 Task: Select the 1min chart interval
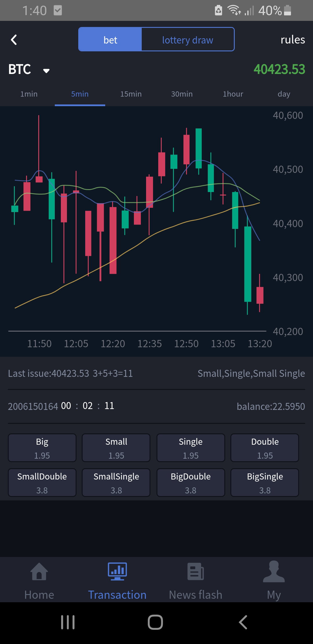pyautogui.click(x=29, y=94)
